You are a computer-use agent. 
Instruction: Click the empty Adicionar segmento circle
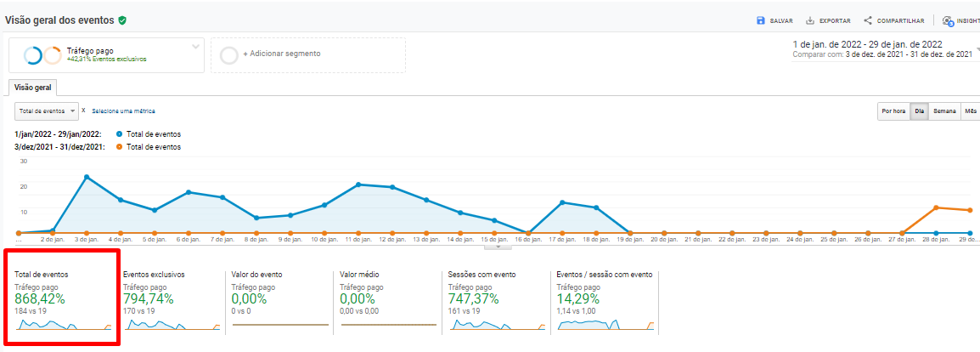(x=228, y=55)
